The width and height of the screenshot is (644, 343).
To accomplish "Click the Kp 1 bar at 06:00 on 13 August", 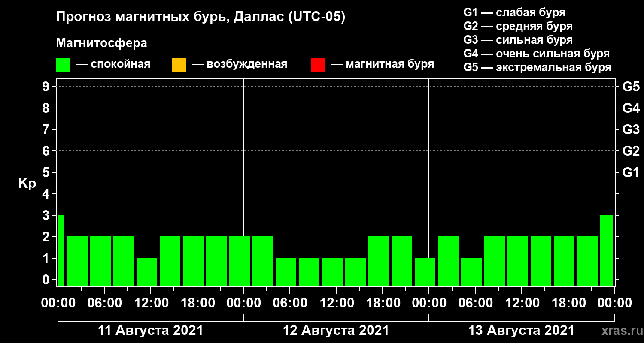I will pos(471,272).
